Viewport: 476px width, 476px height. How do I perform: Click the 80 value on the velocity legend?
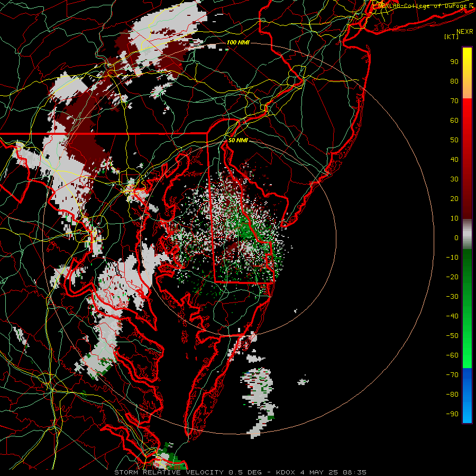click(x=454, y=81)
